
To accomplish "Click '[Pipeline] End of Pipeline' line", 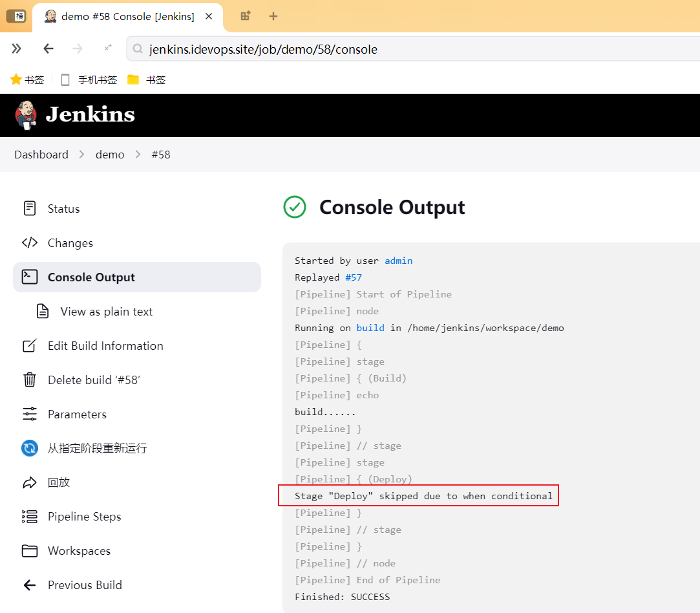I will pos(367,580).
